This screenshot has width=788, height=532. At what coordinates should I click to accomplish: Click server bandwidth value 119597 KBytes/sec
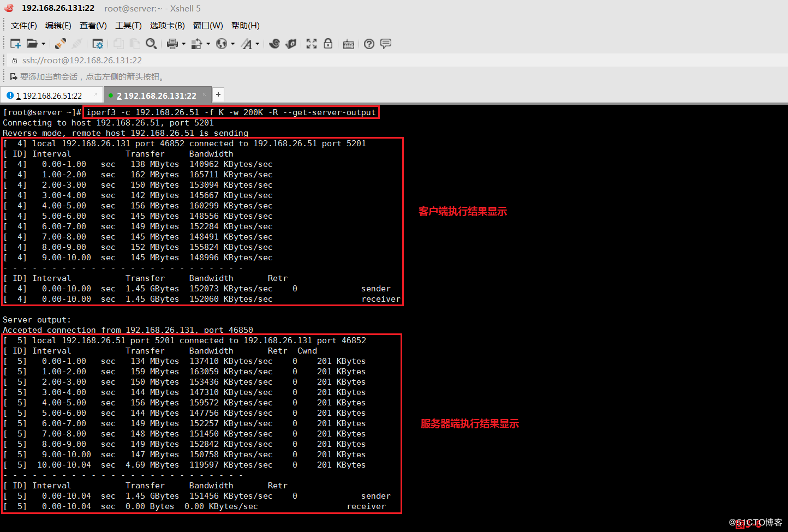point(231,465)
